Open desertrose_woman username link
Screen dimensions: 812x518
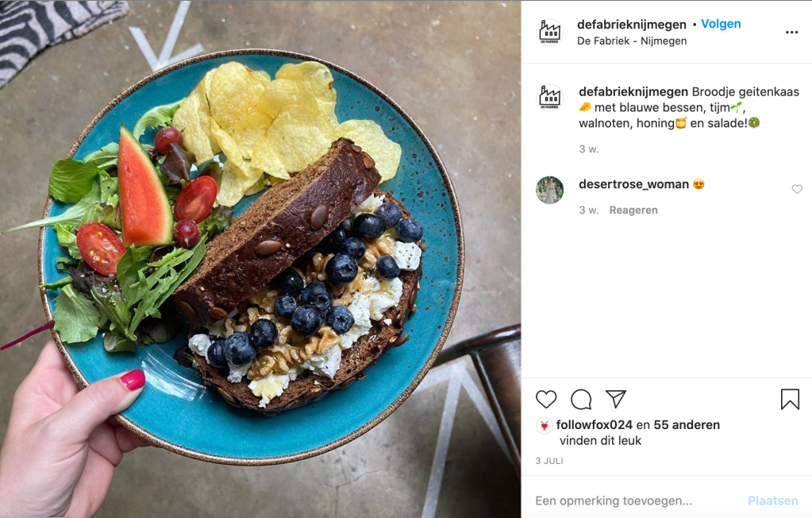[634, 184]
